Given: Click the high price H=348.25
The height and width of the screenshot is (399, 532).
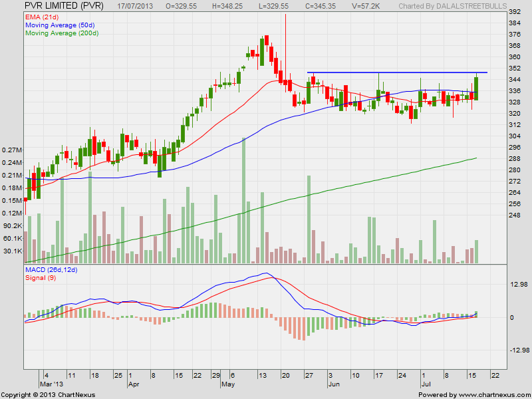Looking at the screenshot, I should (227, 6).
